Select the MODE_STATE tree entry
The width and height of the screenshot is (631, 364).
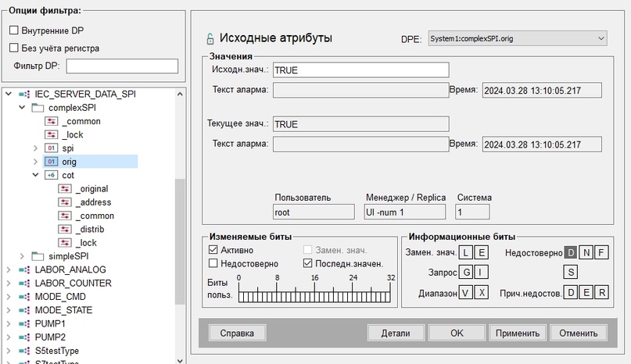click(x=63, y=310)
